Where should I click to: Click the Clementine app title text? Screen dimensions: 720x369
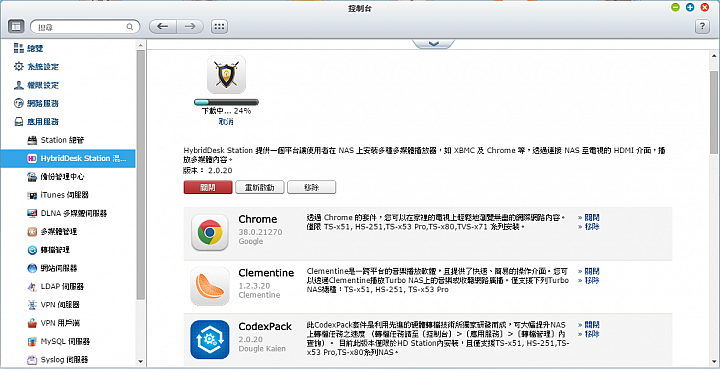tap(266, 273)
